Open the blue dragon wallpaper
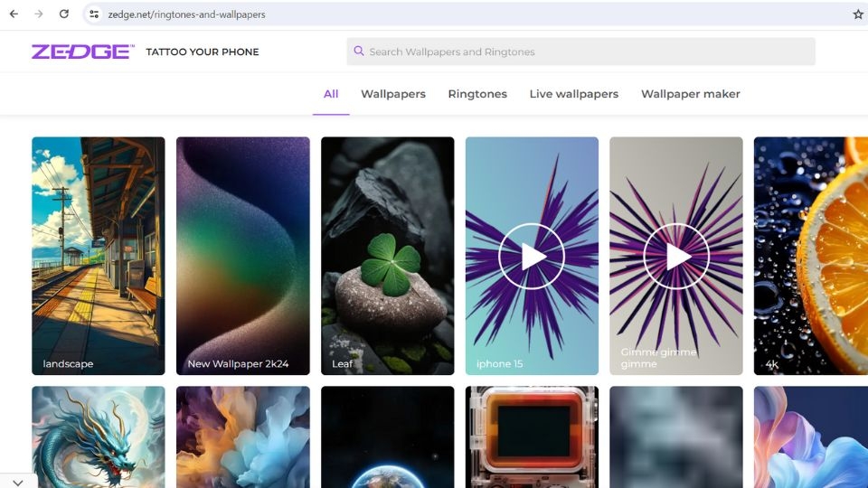Viewport: 868px width, 488px height. pyautogui.click(x=99, y=437)
